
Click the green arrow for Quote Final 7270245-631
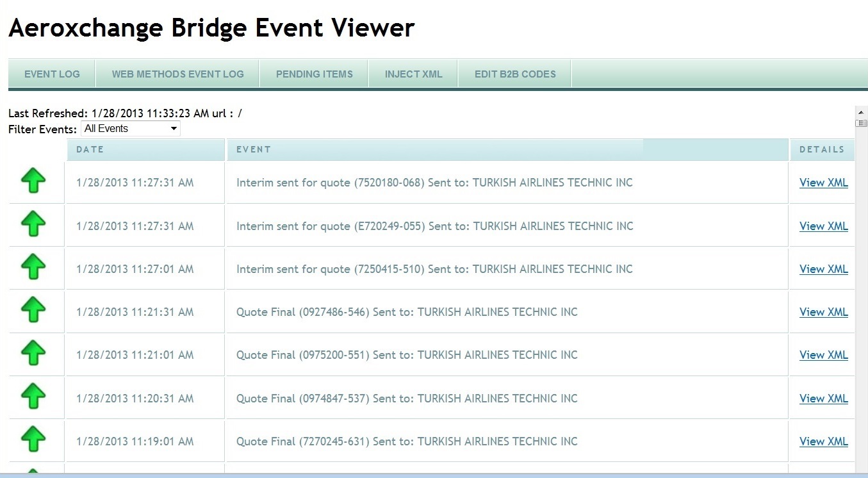click(33, 440)
